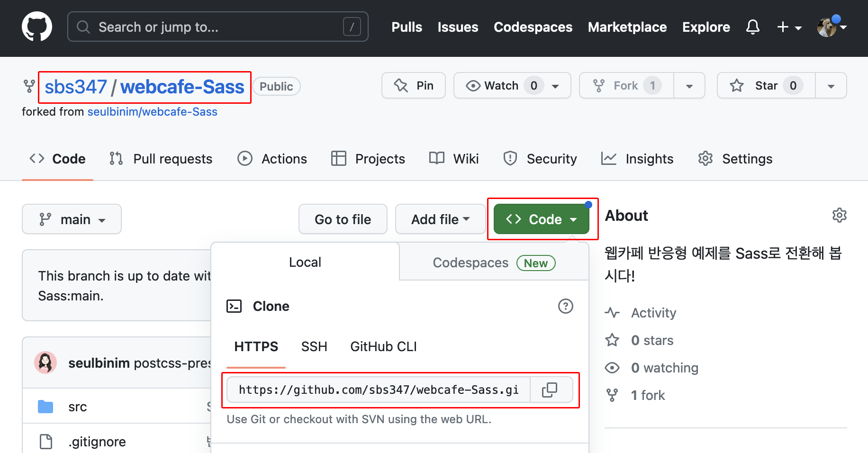Viewport: 868px width, 453px height.
Task: Star the repository
Action: pos(766,85)
